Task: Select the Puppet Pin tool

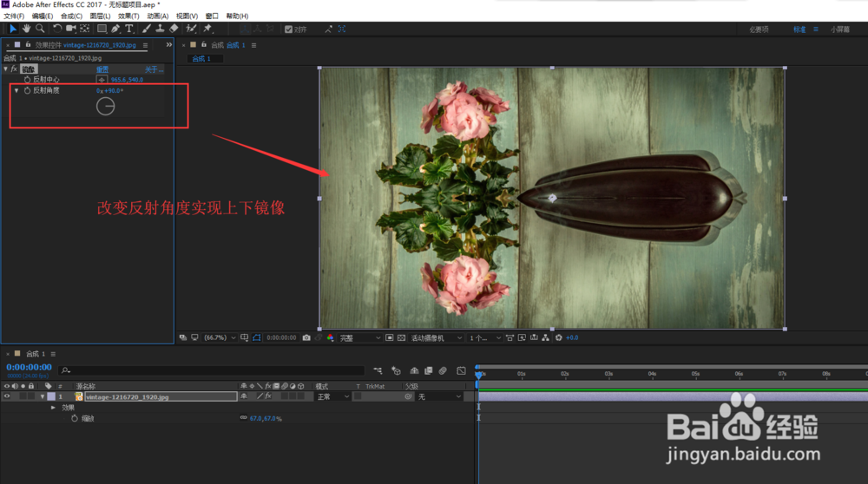Action: coord(207,29)
